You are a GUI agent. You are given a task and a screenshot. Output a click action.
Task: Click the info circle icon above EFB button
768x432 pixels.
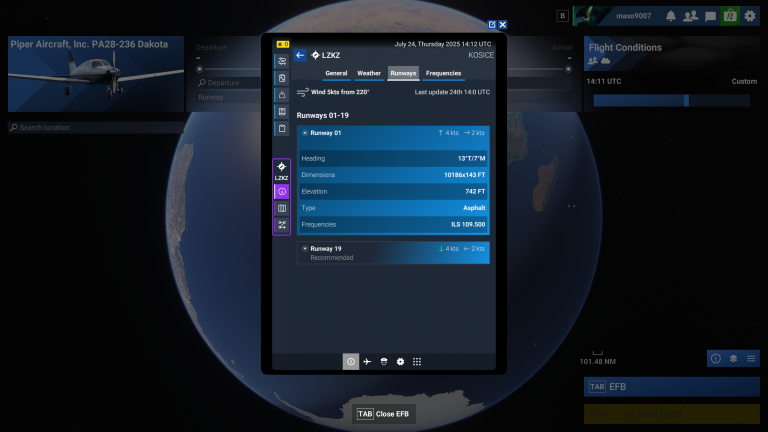[x=716, y=359]
